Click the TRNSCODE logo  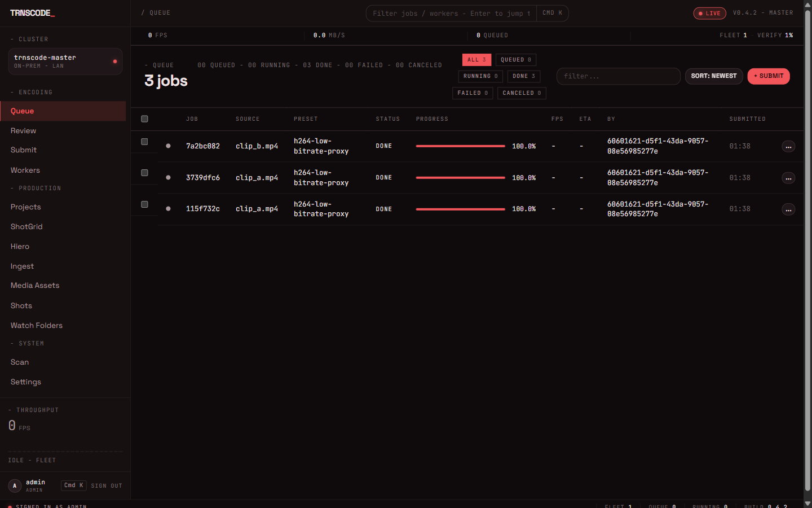point(32,13)
